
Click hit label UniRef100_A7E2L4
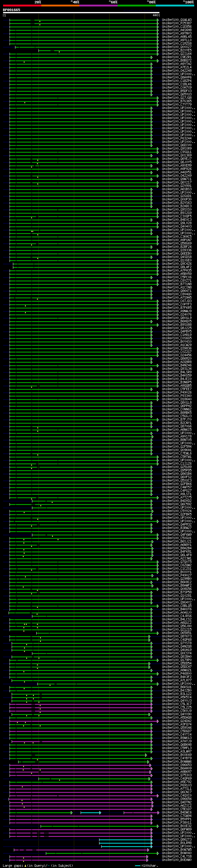pos(176,67)
